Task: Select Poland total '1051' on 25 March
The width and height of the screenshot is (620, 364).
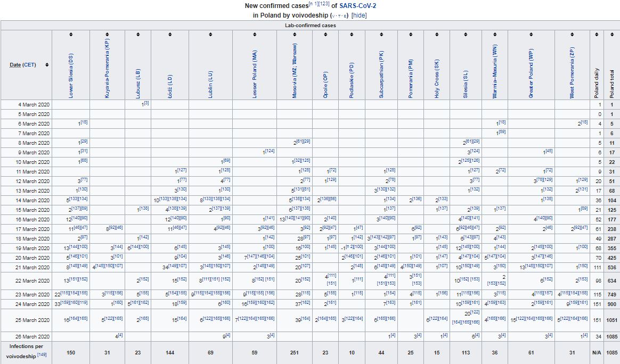Action: [x=611, y=320]
